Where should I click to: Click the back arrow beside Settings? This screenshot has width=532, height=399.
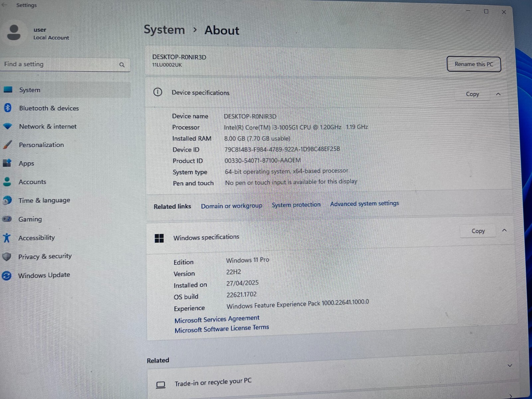click(4, 5)
